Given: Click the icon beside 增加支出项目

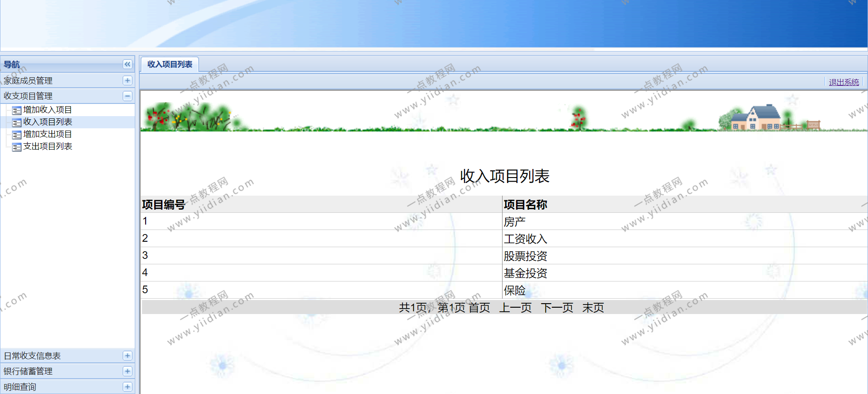Looking at the screenshot, I should pos(17,135).
